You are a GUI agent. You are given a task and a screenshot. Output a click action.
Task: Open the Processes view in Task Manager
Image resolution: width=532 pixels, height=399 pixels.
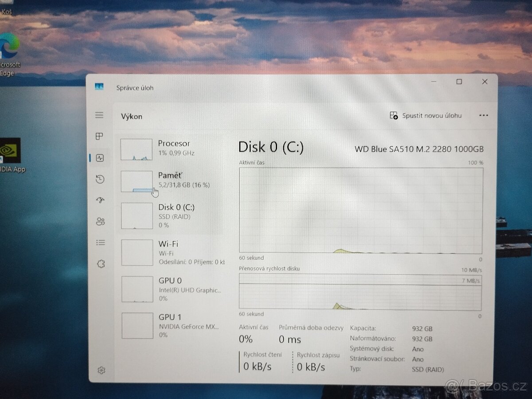(x=99, y=137)
